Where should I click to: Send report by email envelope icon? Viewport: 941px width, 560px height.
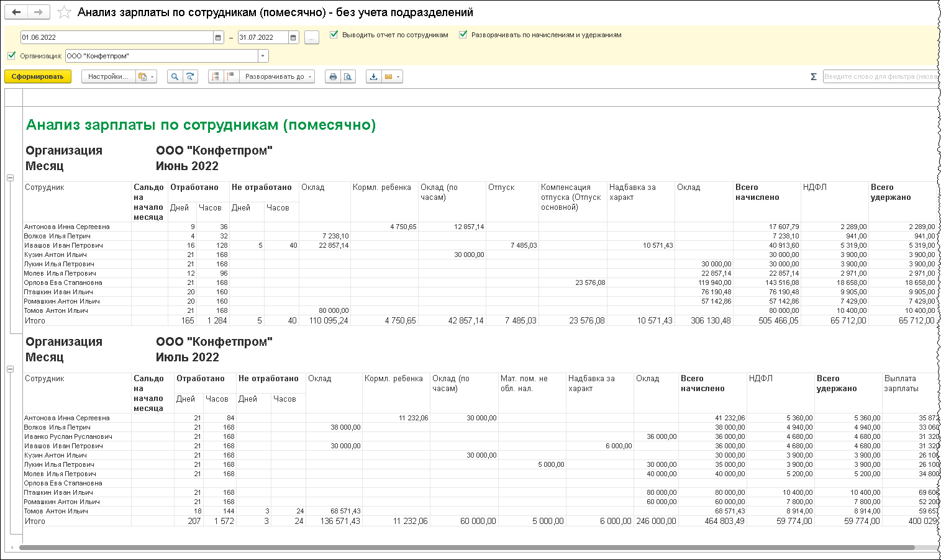pyautogui.click(x=388, y=76)
